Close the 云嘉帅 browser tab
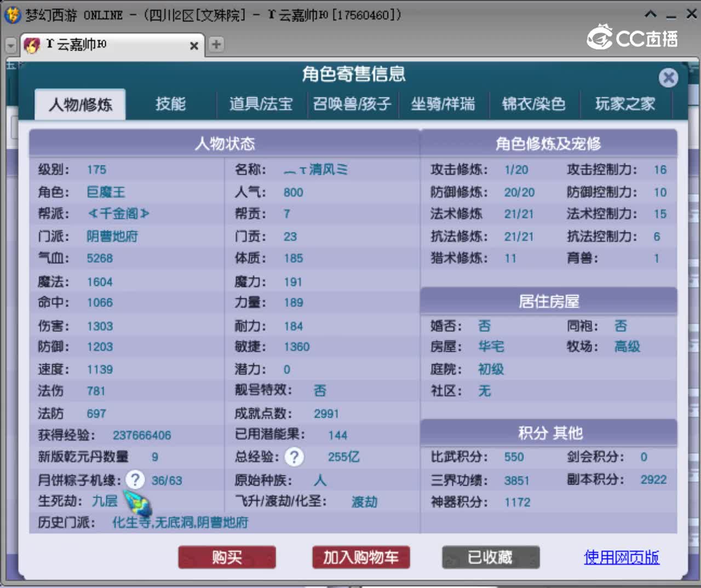The image size is (701, 588). (194, 46)
